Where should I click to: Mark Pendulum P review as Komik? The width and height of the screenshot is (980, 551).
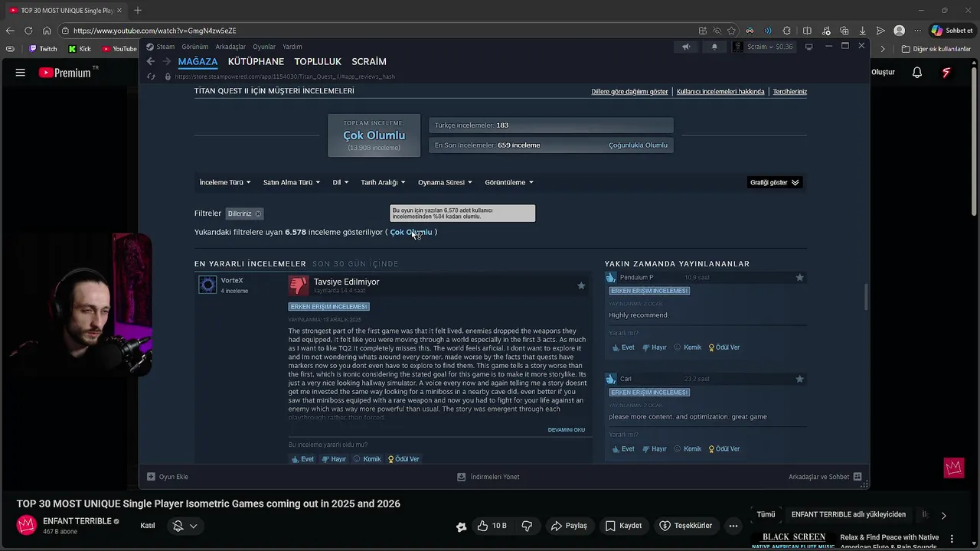point(688,347)
